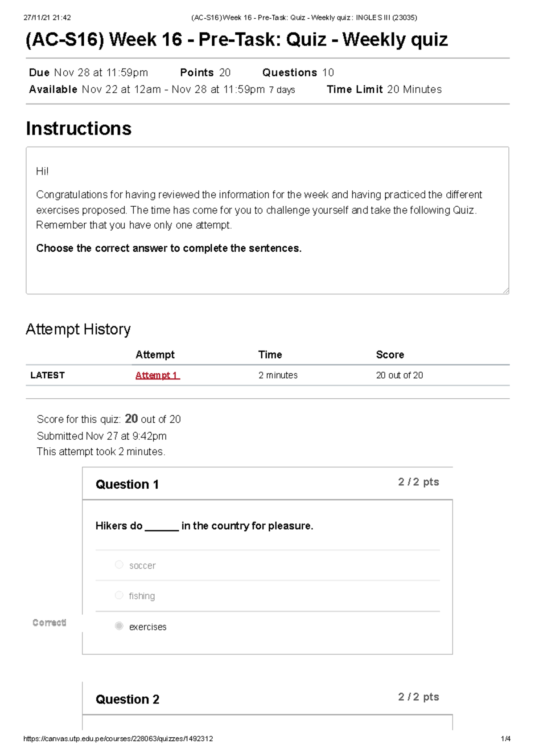Click the "Correct!" answer indicator label
This screenshot has height=756, width=535.
pyautogui.click(x=49, y=623)
